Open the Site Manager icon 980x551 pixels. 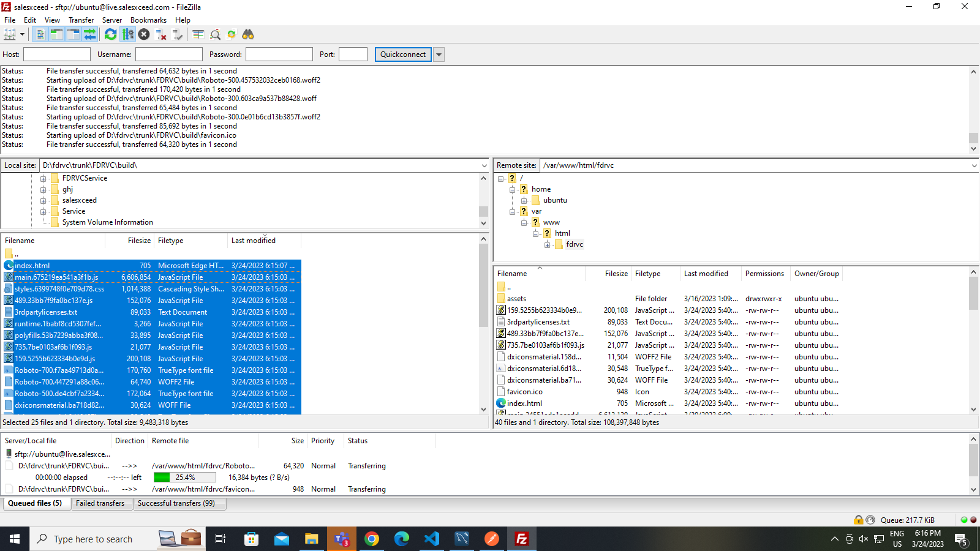click(x=10, y=35)
